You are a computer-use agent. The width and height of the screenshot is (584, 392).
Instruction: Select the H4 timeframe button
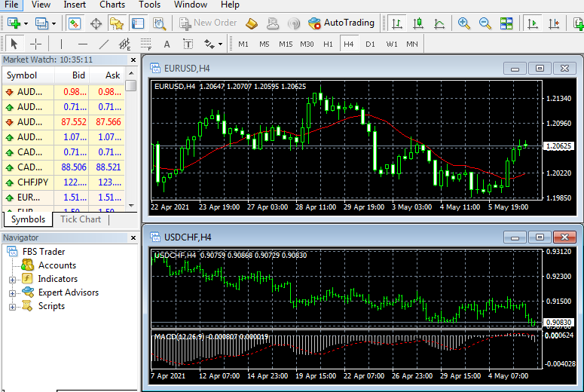[349, 44]
